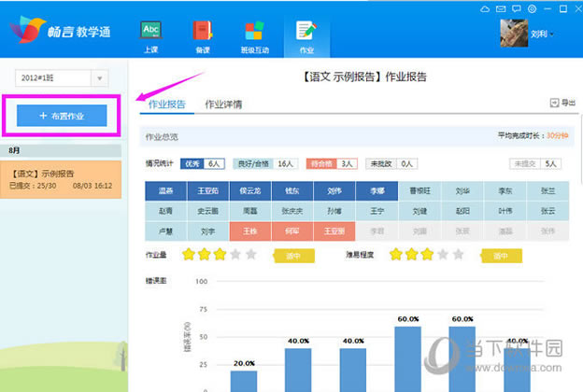The image size is (583, 392).
Task: Click the third star of 作业量 rating
Action: (220, 254)
